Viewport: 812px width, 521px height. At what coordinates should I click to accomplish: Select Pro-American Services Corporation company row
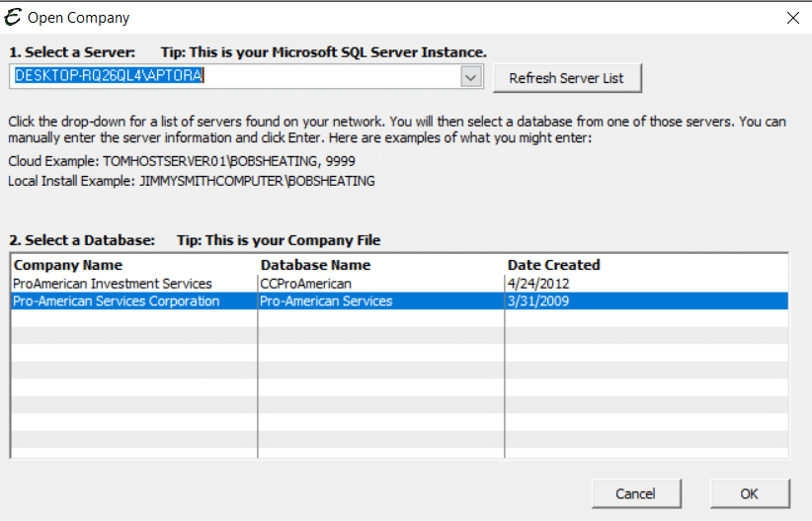tap(399, 302)
